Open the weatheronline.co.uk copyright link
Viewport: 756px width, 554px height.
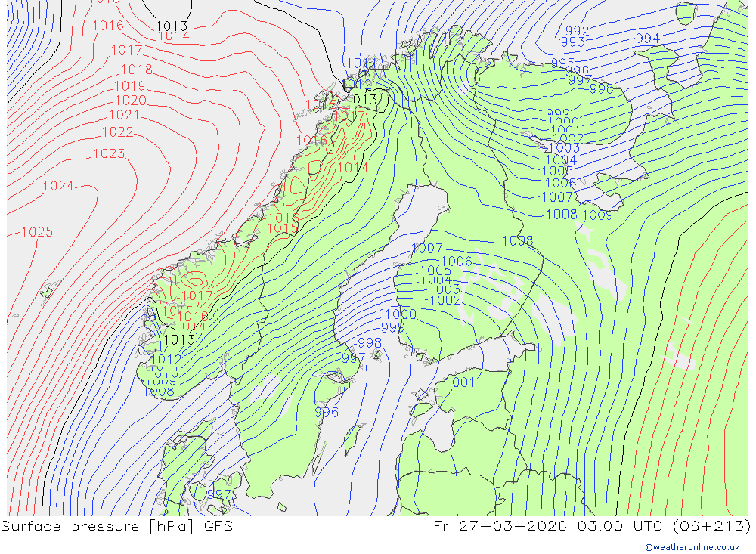coord(692,547)
